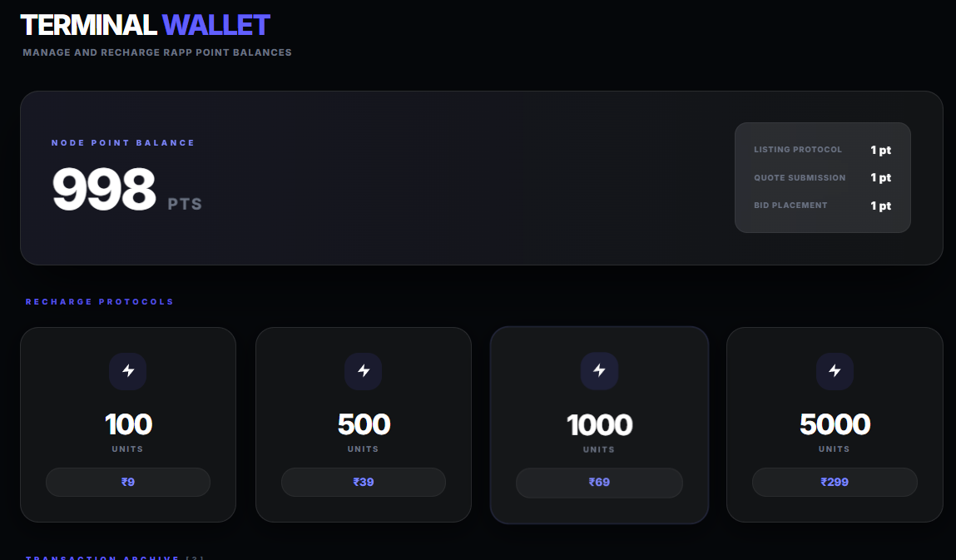Image resolution: width=956 pixels, height=560 pixels.
Task: Click the Node Point Balance label
Action: (x=123, y=143)
